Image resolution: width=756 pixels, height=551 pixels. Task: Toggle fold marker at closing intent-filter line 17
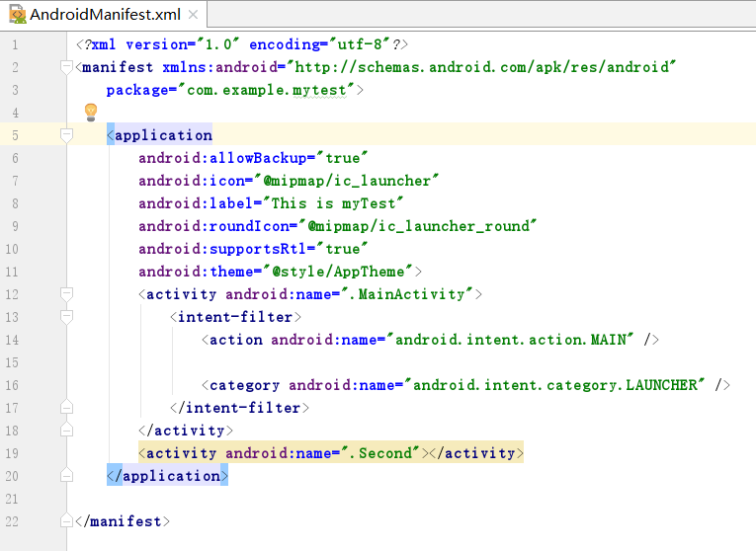66,408
